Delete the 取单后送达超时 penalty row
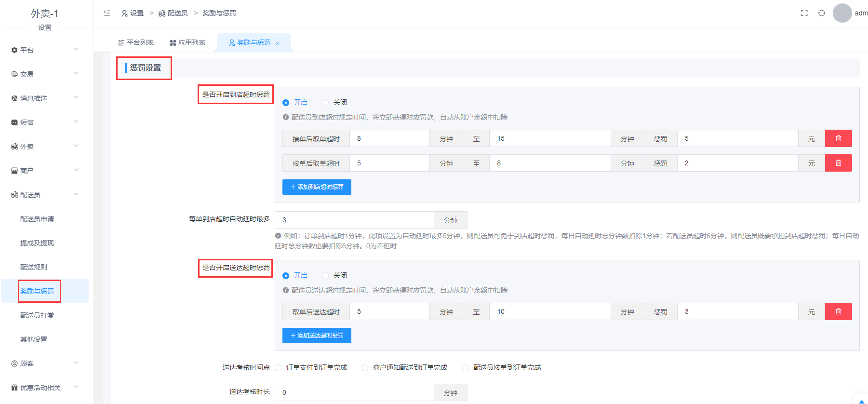The image size is (868, 404). (x=839, y=311)
